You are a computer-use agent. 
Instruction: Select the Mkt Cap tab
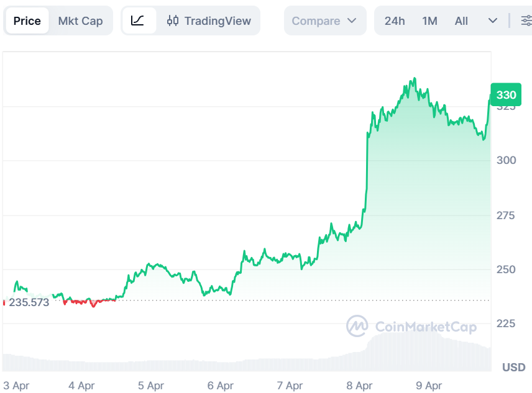click(x=80, y=20)
